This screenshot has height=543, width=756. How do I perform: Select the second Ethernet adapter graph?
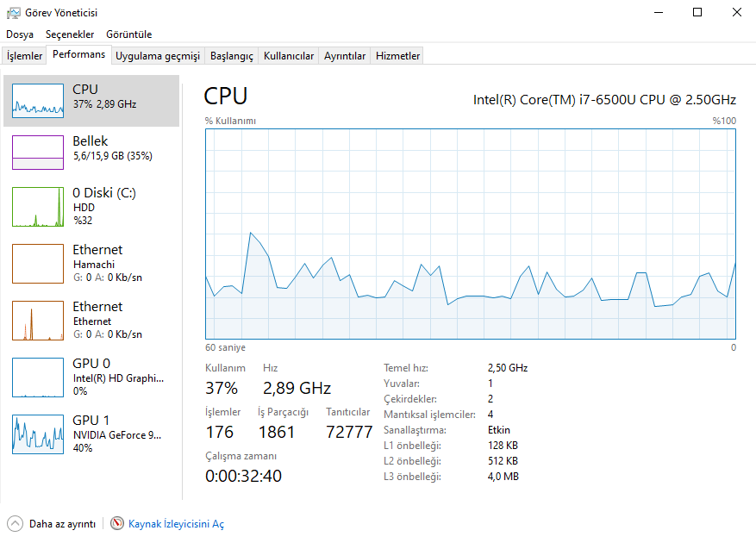[38, 320]
